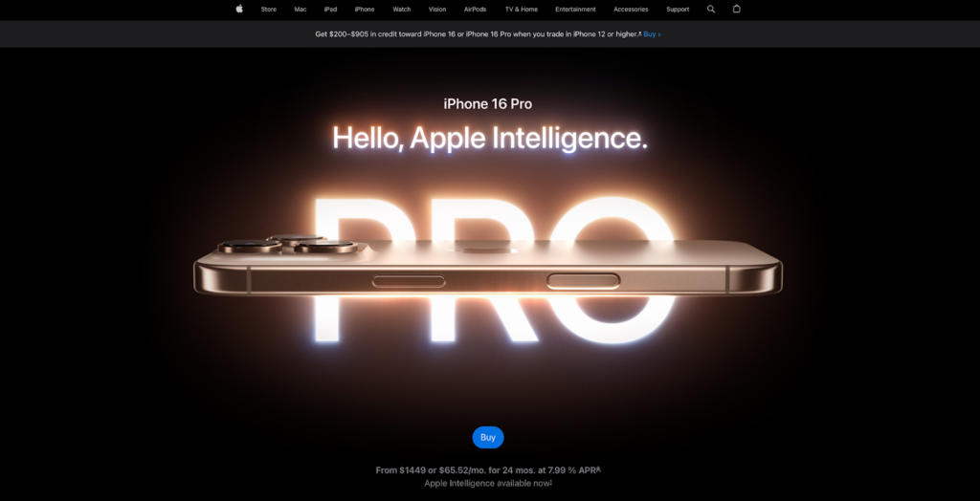Open the Accessories menu
This screenshot has height=501, width=980.
631,10
